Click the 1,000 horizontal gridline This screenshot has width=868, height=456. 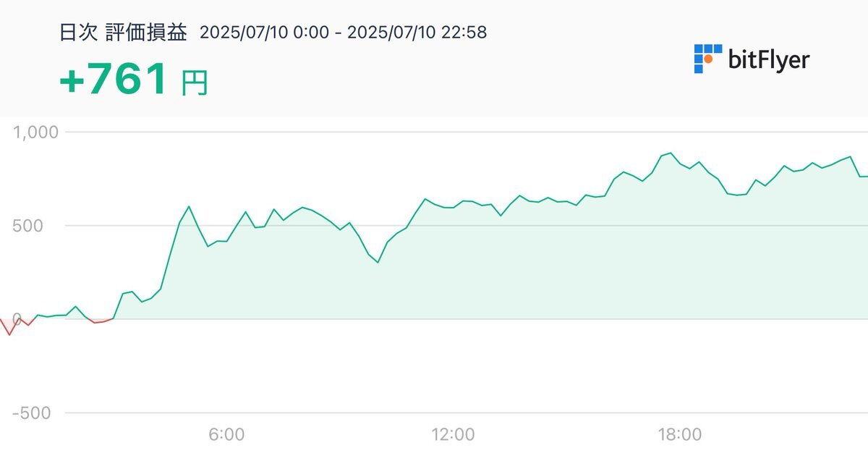tap(463, 132)
